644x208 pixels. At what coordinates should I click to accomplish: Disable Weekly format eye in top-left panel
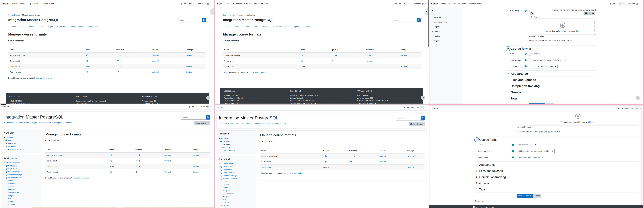coord(87,72)
